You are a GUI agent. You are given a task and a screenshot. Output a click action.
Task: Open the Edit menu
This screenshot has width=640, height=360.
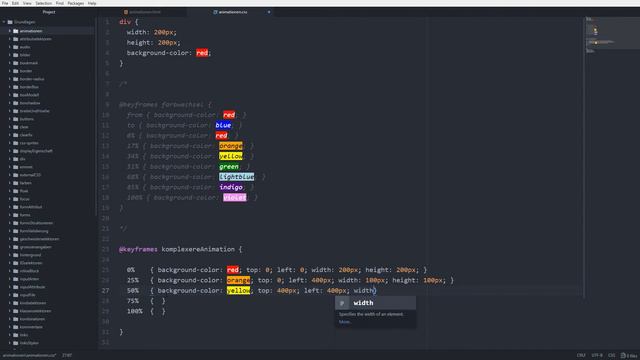16,3
